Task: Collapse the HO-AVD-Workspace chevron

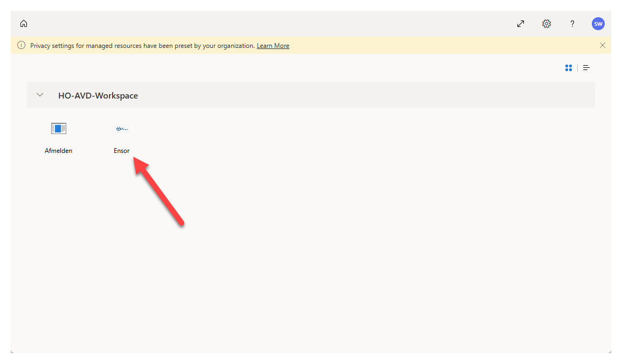Action: 39,95
